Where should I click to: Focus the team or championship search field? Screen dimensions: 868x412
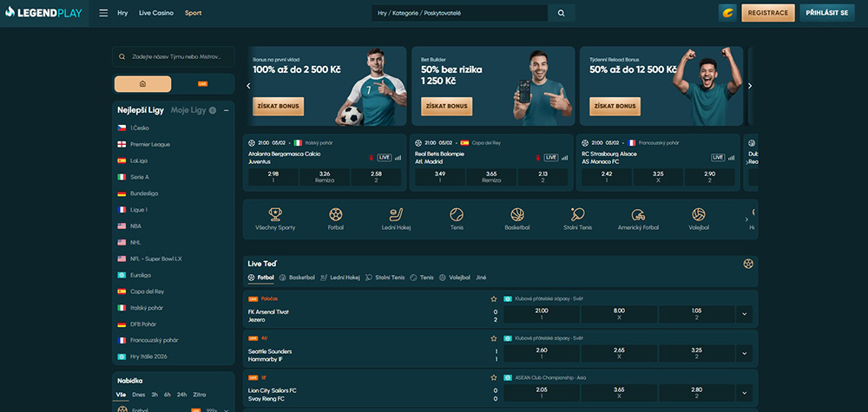174,56
